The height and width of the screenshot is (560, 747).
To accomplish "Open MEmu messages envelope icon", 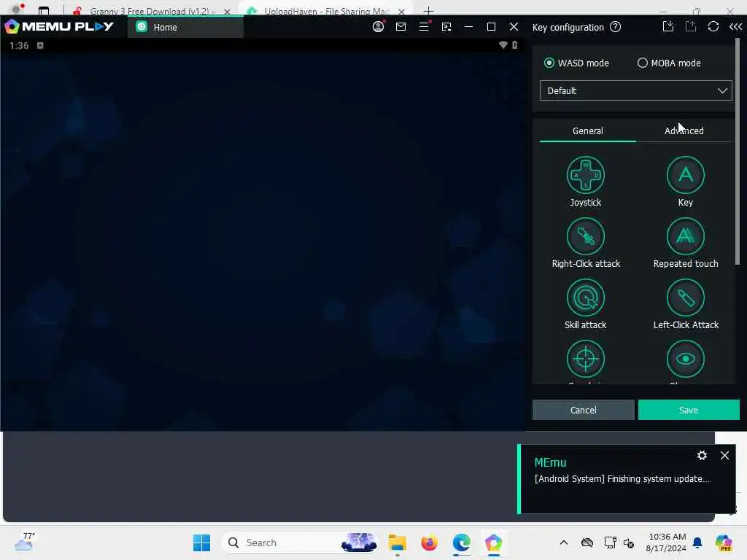I will pyautogui.click(x=400, y=27).
